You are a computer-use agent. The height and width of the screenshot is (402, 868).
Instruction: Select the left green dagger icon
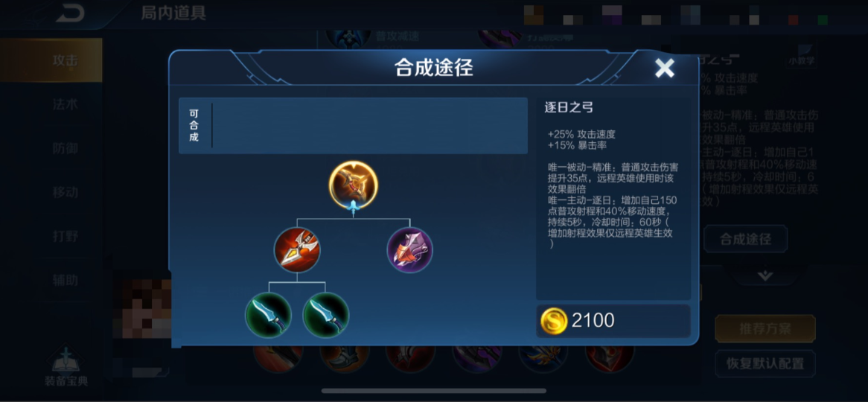269,315
